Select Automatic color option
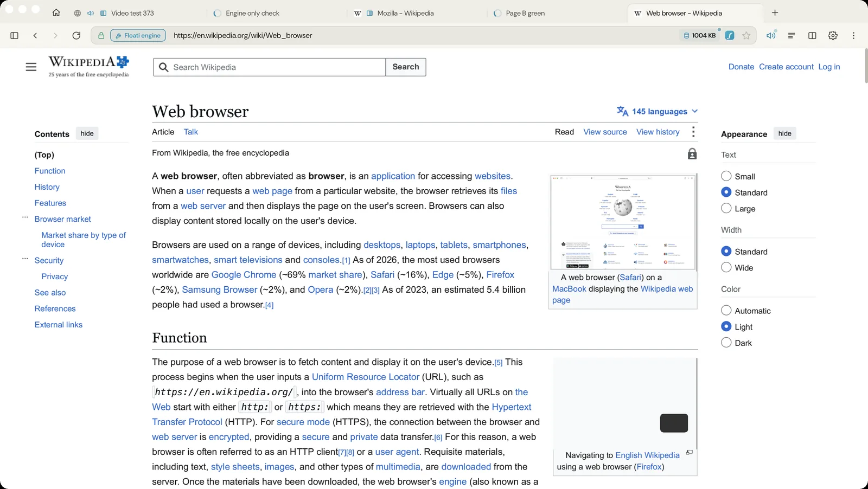868x489 pixels. coord(726,310)
